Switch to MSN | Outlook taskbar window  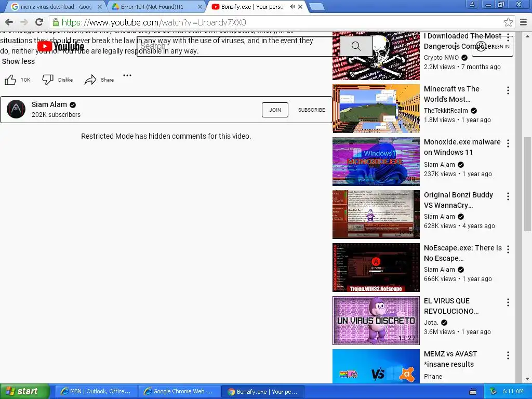point(96,392)
